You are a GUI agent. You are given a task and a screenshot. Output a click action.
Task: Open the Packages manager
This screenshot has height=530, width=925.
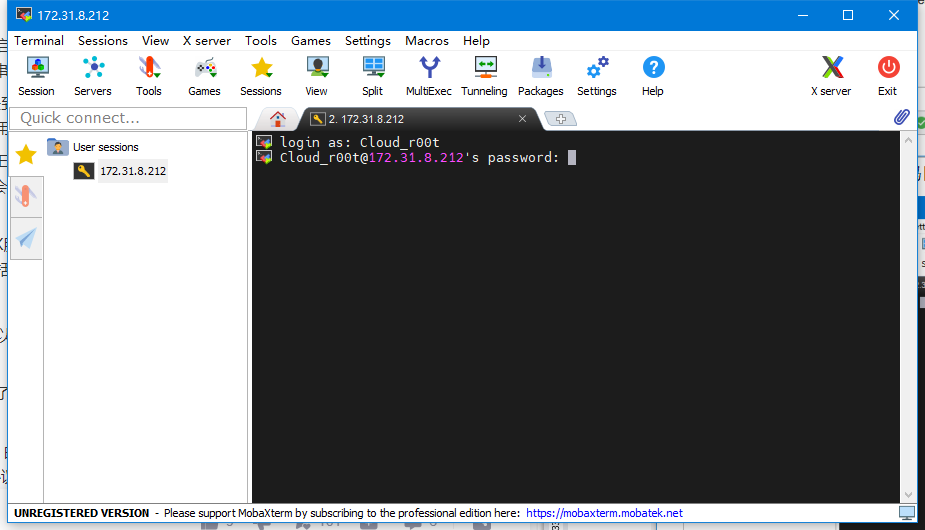(x=540, y=76)
